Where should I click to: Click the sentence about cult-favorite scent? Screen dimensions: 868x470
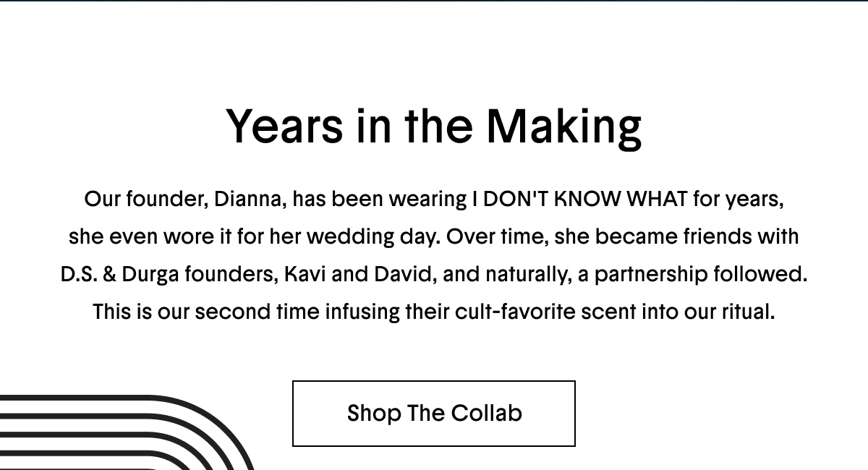tap(434, 312)
